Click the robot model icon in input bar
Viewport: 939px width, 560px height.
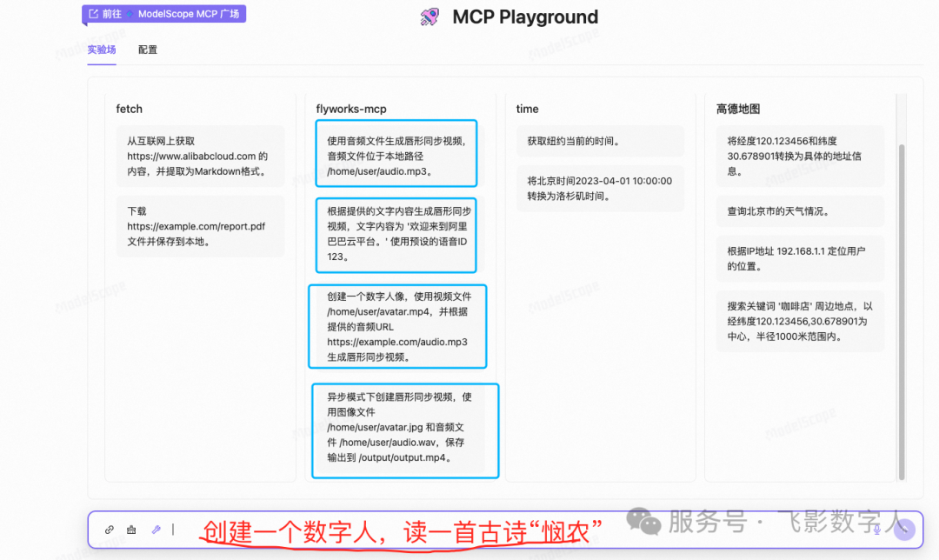(x=131, y=530)
